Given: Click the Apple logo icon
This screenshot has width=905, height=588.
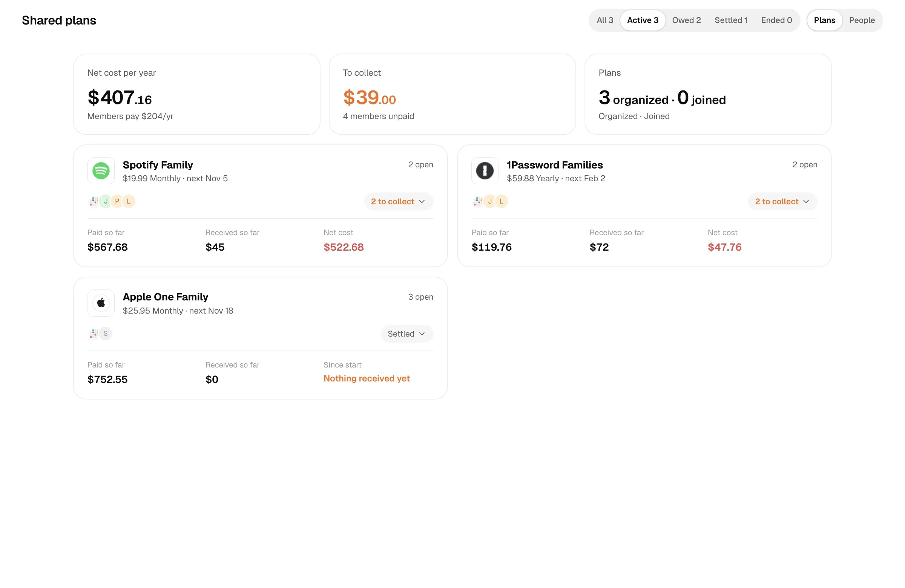Looking at the screenshot, I should (101, 303).
